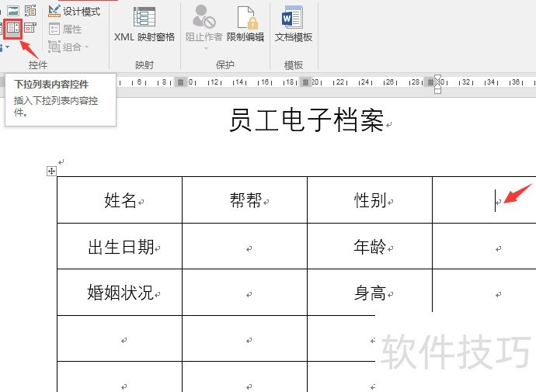Click the column marker near 10 on ruler
The width and height of the screenshot is (536, 392).
tap(180, 82)
